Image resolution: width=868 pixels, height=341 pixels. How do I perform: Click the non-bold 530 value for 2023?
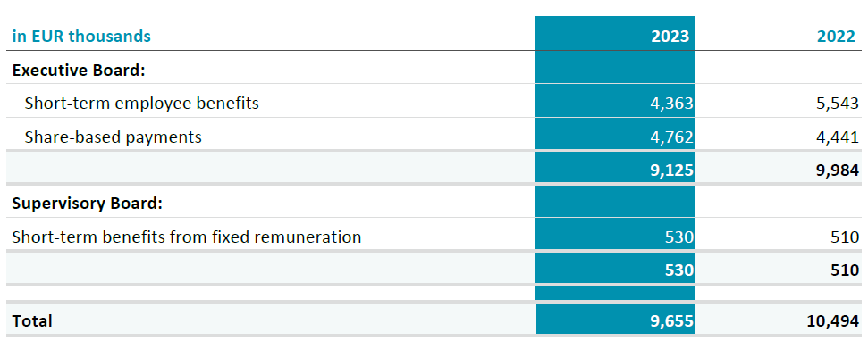[678, 237]
